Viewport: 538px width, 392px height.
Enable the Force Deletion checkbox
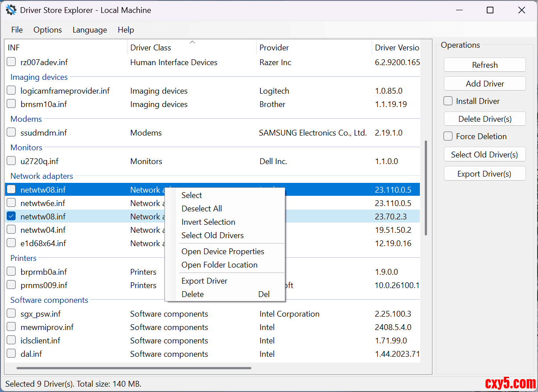[x=448, y=136]
